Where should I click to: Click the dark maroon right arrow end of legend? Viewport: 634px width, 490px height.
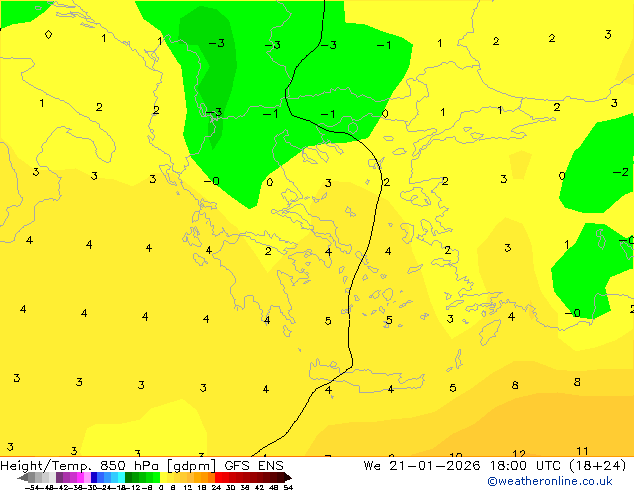288,477
